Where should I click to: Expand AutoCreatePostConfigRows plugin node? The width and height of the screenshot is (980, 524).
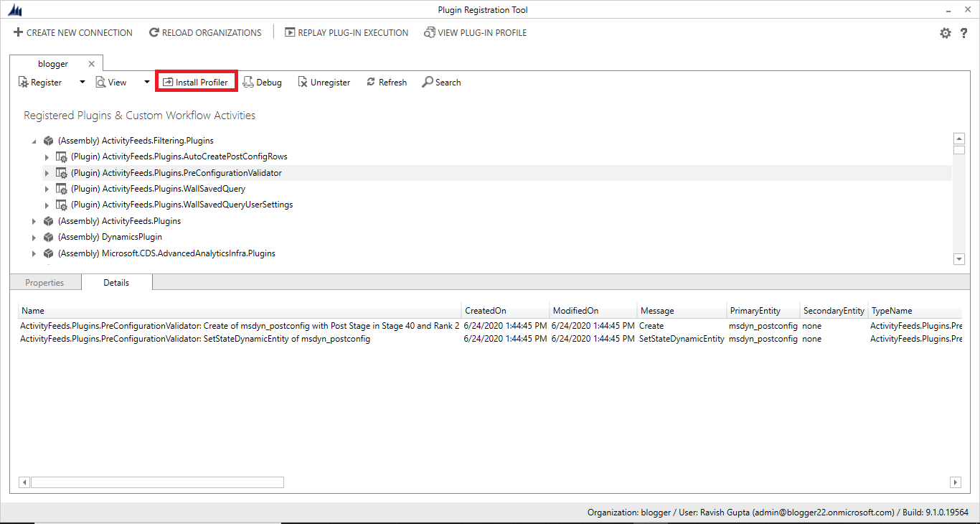click(47, 156)
